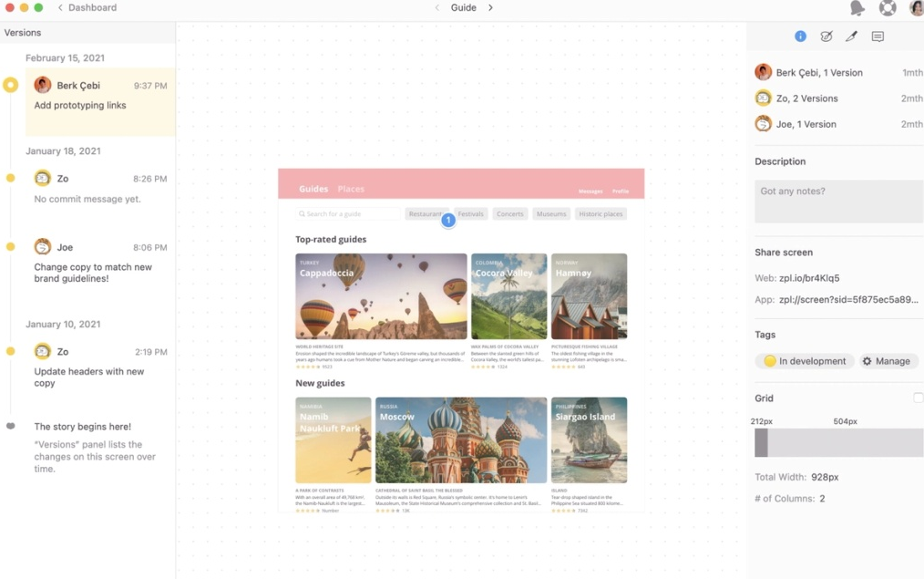Open the comments panel icon
924x579 pixels.
click(878, 36)
